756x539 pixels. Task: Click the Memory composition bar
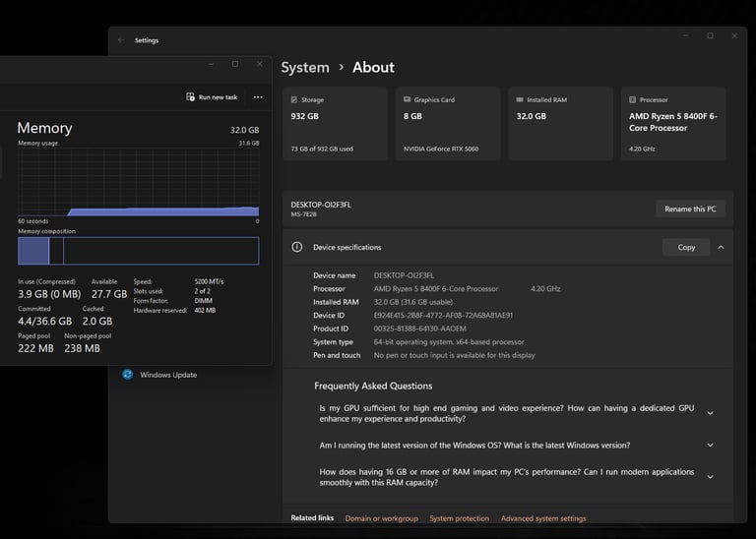point(139,251)
